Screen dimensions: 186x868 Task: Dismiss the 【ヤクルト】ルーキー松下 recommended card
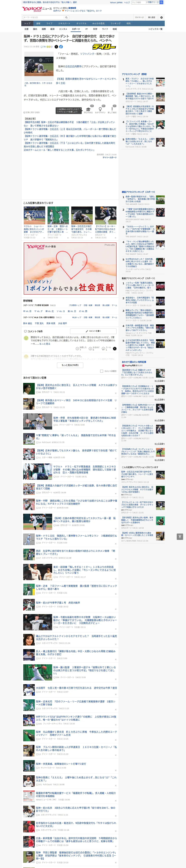(x=115, y=238)
